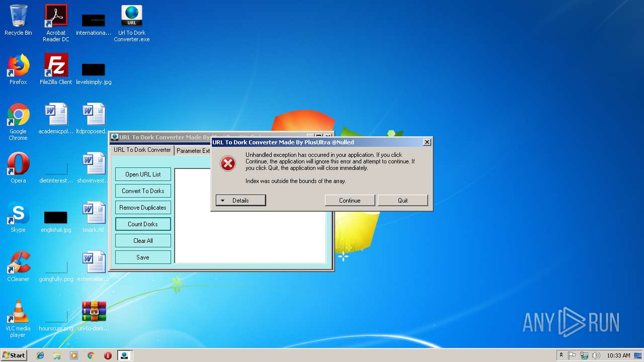Viewport: 644px width, 362px height.
Task: Select the academicpol... Word document
Action: (x=56, y=119)
